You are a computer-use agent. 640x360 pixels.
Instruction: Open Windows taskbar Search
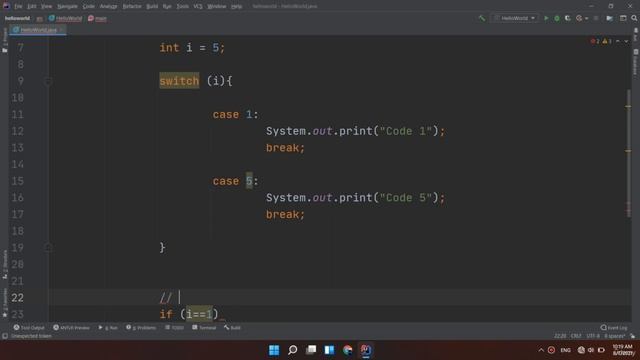[292, 350]
